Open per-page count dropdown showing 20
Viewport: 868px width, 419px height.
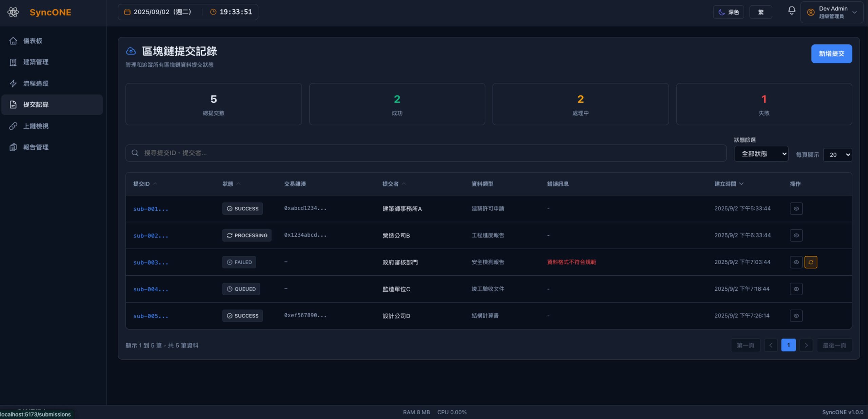pyautogui.click(x=837, y=155)
